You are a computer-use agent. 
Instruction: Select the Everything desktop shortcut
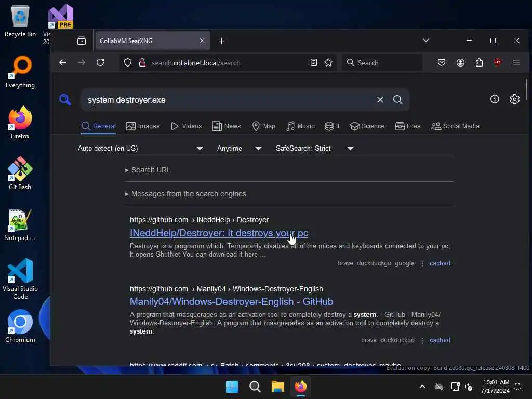(20, 72)
